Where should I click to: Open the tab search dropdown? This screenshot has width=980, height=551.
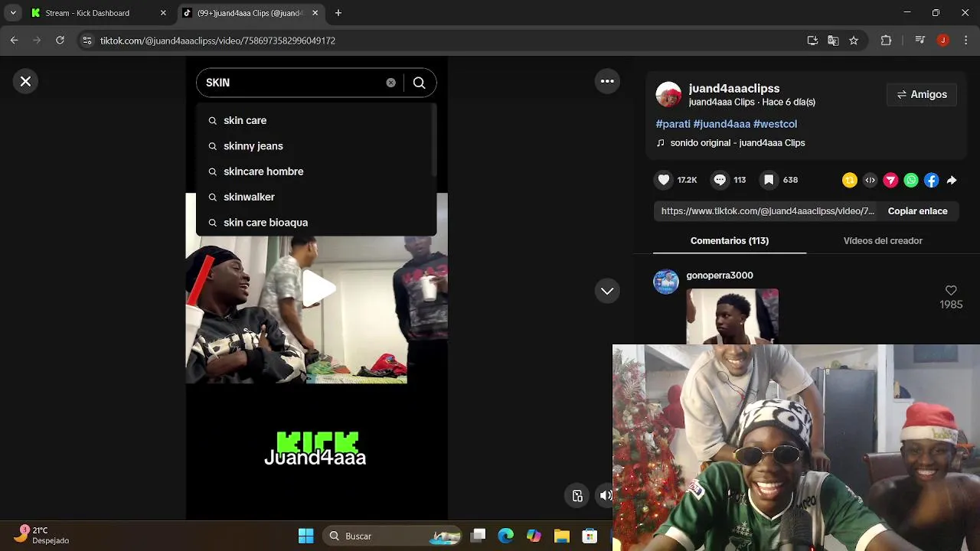(x=13, y=13)
